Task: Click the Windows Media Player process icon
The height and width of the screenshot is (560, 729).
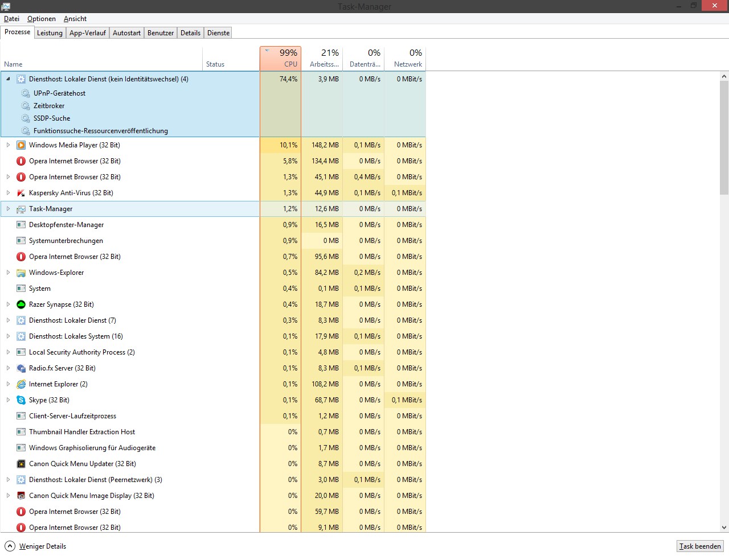Action: click(21, 145)
